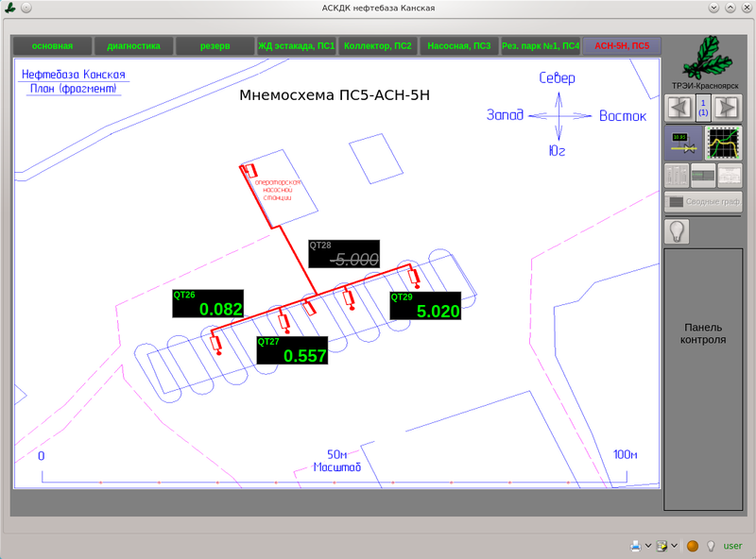Click the 'user' label in status bar
The height and width of the screenshot is (559, 756).
click(732, 546)
